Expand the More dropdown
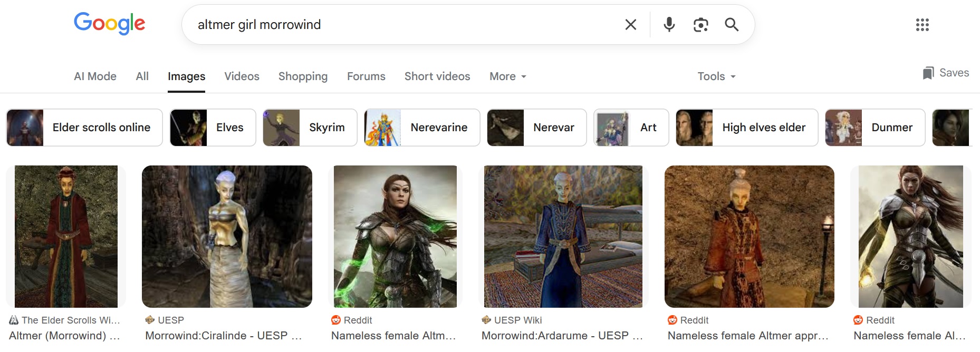Screen dimensions: 980x352 click(508, 76)
